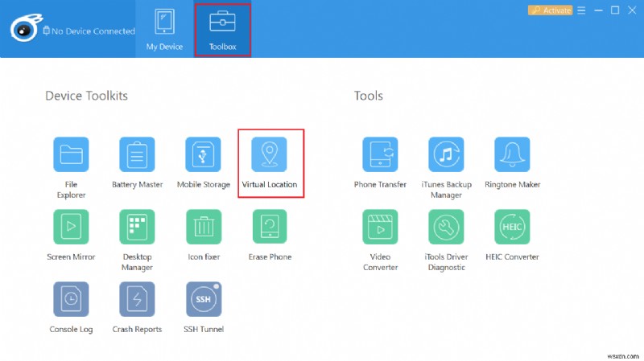Open Erase Phone tool

pos(269,228)
